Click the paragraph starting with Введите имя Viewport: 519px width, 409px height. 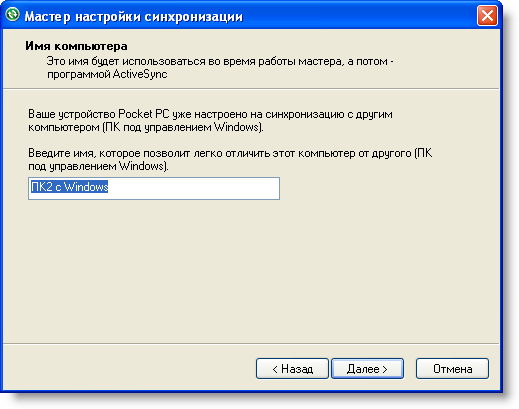(230, 160)
